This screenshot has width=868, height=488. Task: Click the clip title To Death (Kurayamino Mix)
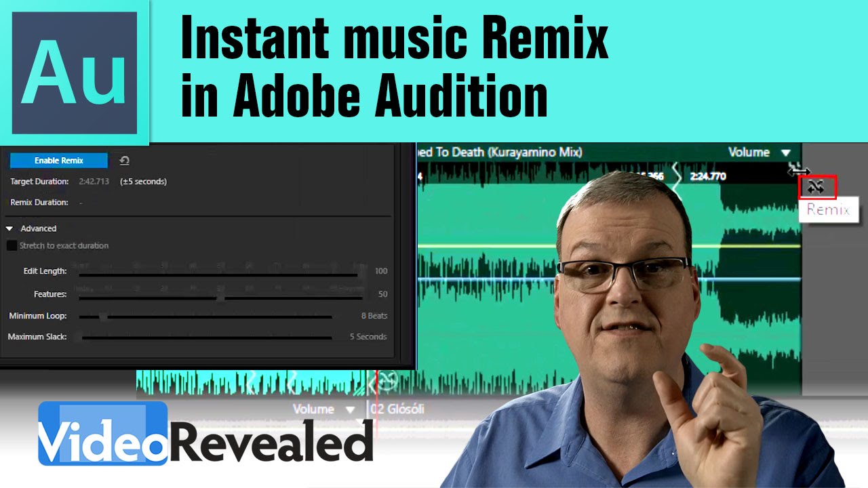(x=508, y=152)
